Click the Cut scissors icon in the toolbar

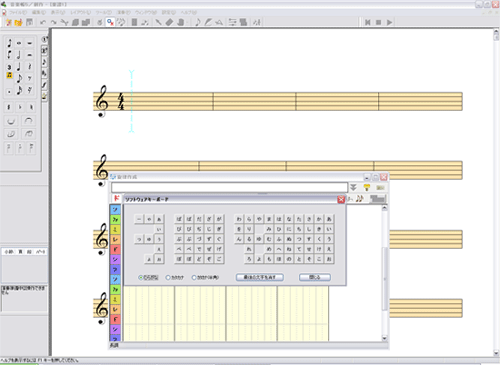tap(64, 22)
